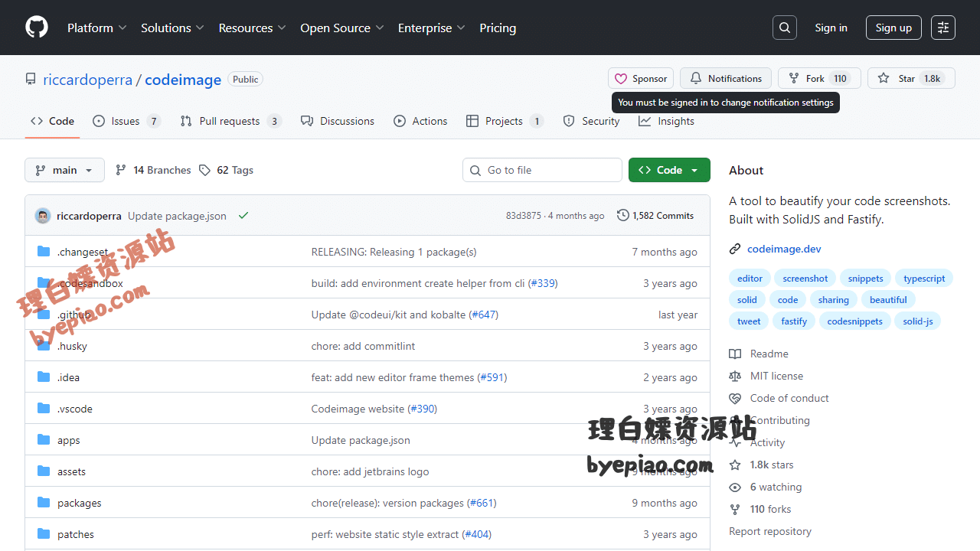
Task: Click the link icon beside codeimage.dev
Action: coord(735,249)
